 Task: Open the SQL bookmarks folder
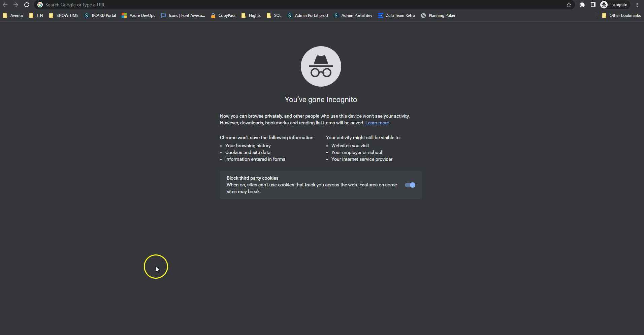coord(277,16)
